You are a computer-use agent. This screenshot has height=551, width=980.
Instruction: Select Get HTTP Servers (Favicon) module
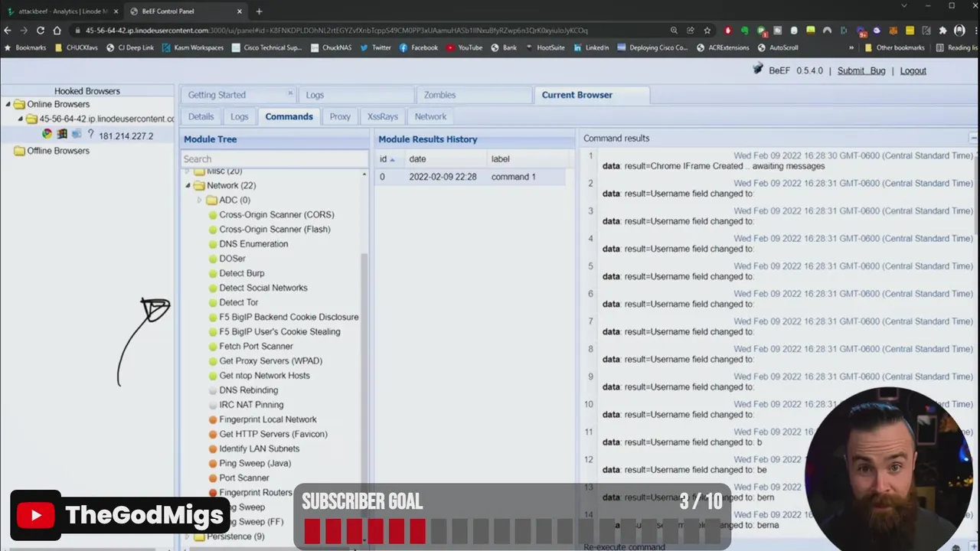point(273,434)
